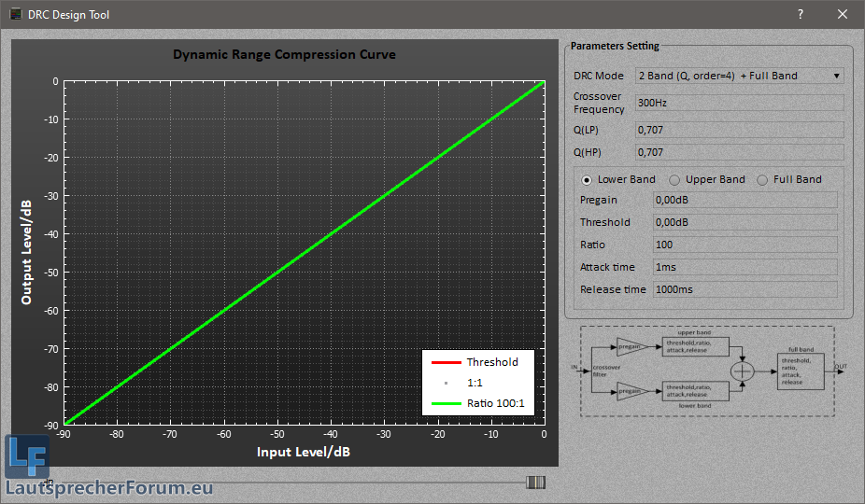Open help with the question mark button
Viewport: 865px width, 504px height.
(x=801, y=15)
